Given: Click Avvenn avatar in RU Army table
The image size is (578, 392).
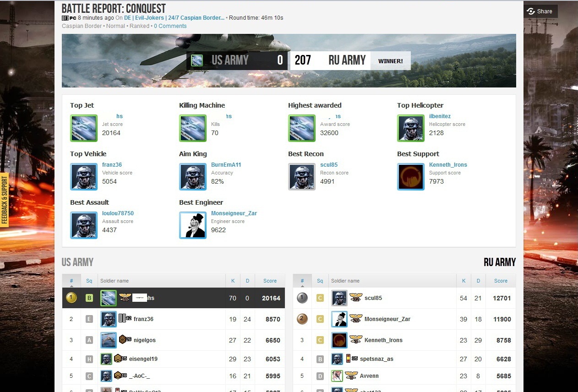Looking at the screenshot, I should [x=337, y=376].
